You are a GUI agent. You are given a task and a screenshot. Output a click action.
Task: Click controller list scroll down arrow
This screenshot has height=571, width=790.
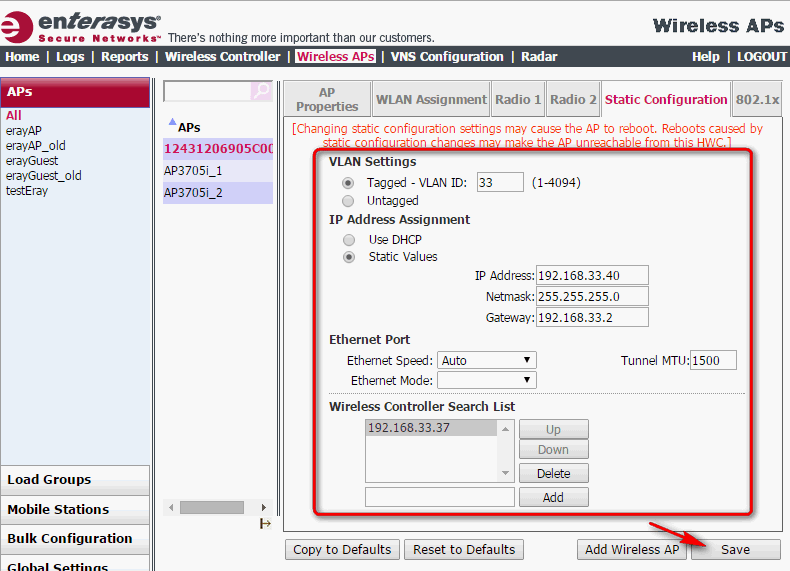pyautogui.click(x=505, y=473)
